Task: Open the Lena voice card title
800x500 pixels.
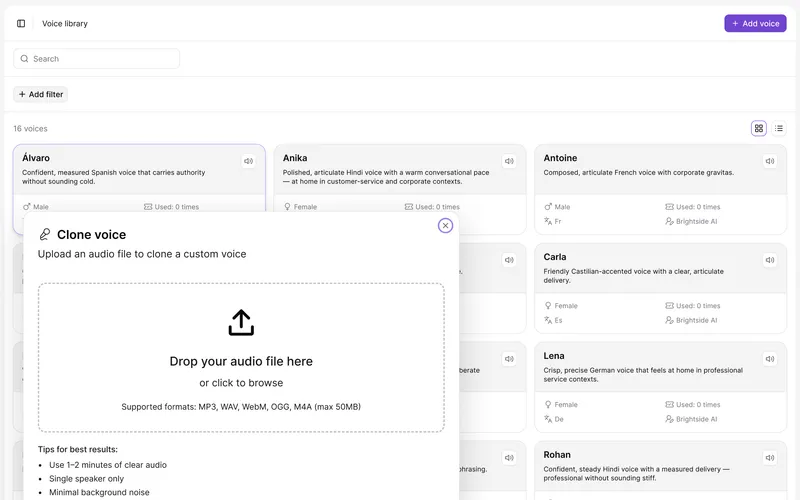Action: [554, 356]
